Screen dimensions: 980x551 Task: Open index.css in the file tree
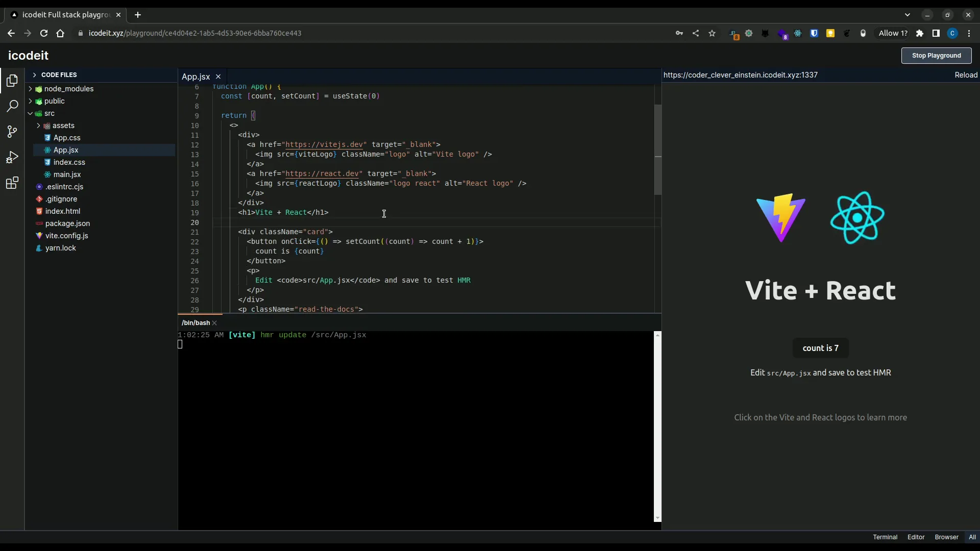coord(69,162)
